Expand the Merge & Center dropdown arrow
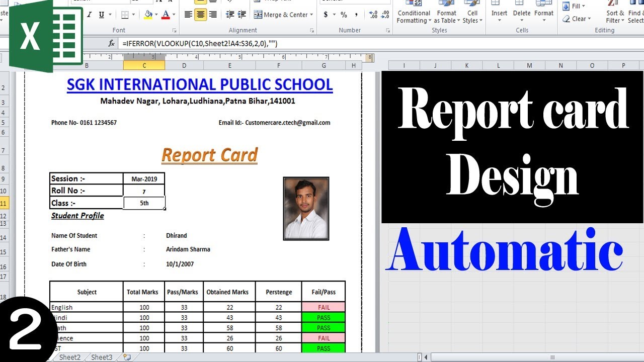The image size is (644, 362). tap(312, 15)
